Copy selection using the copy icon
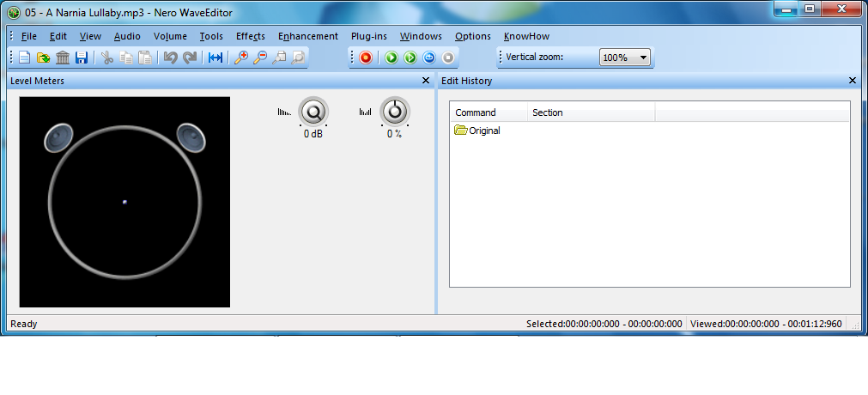Screen dimensions: 868x395 coord(126,58)
